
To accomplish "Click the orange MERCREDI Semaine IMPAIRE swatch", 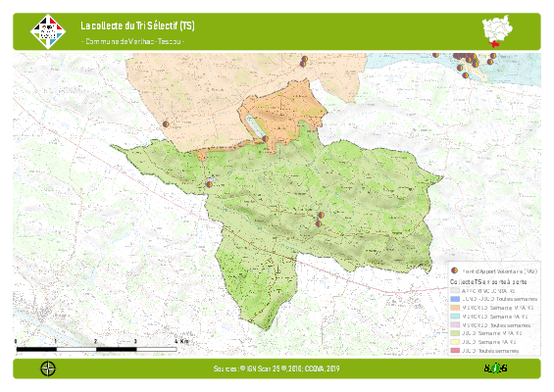I will point(455,308).
